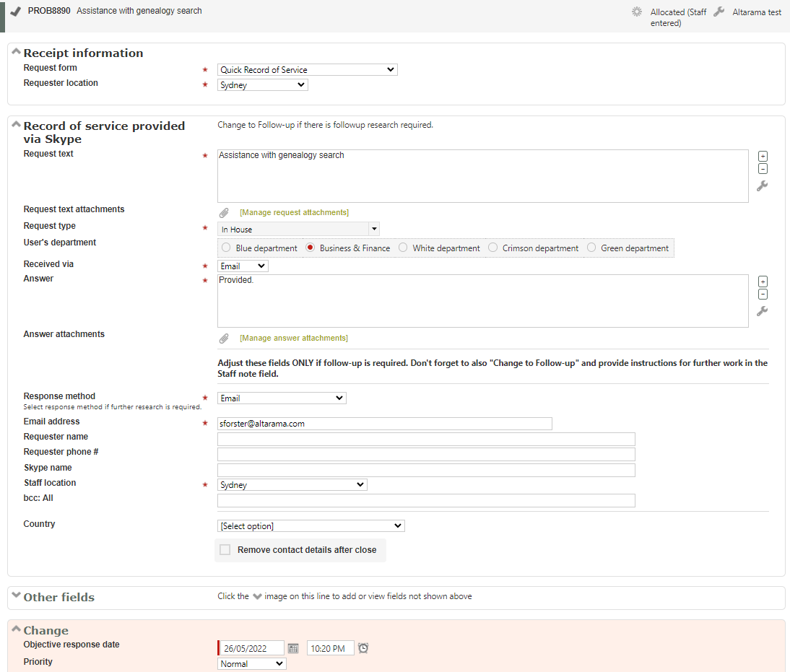Click the gear icon next to Allocated status

click(x=637, y=12)
